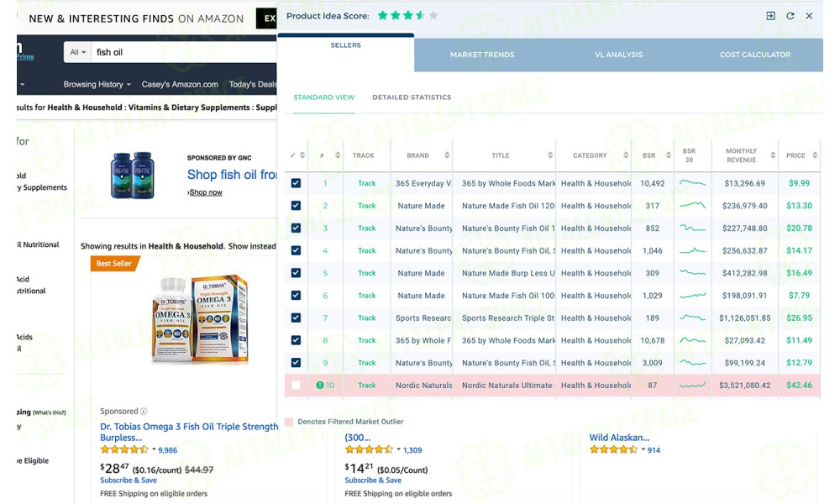Click the Dr. Tobias star rating
840x504 pixels.
[124, 450]
